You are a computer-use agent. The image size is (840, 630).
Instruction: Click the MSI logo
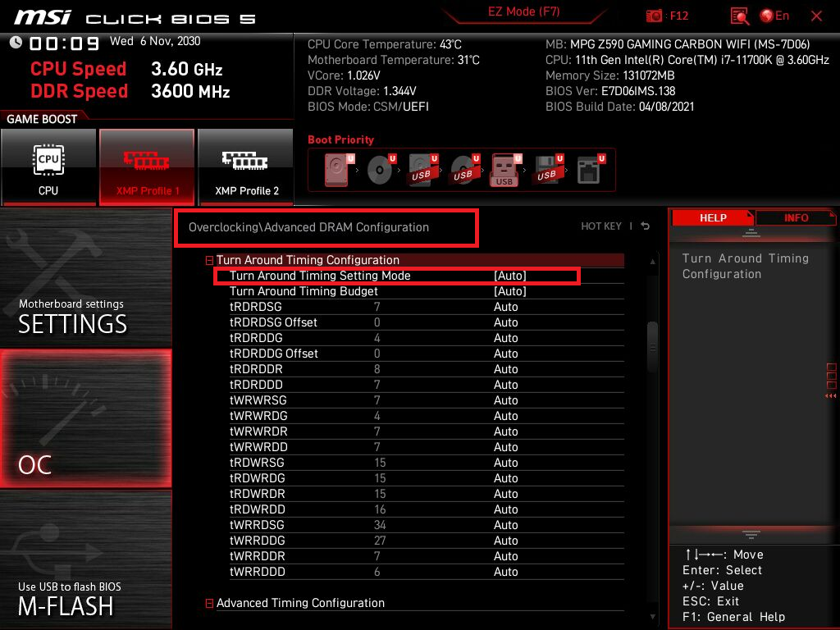[x=43, y=17]
